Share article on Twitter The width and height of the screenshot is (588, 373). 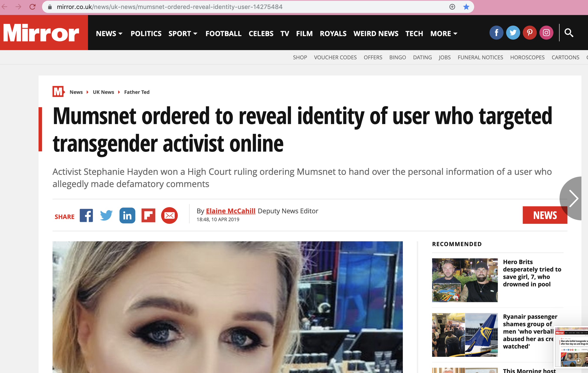(x=106, y=215)
